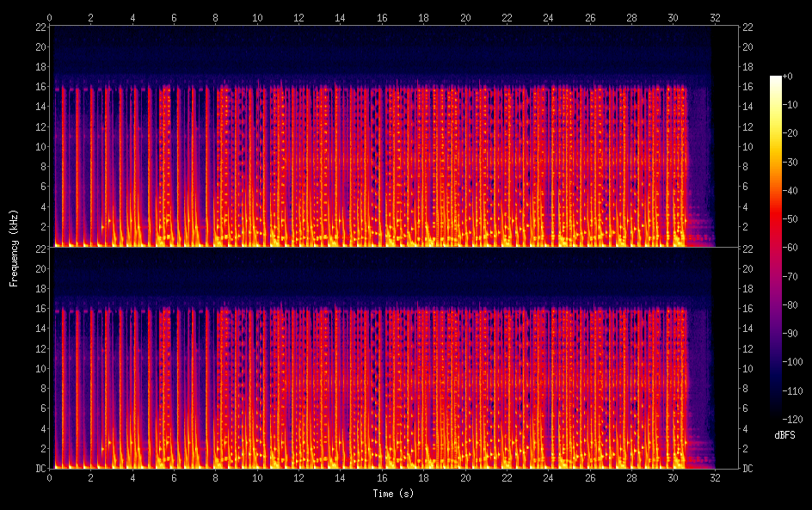Click the 12 second mark on the bottom time axis
Image resolution: width=812 pixels, height=510 pixels.
click(299, 477)
